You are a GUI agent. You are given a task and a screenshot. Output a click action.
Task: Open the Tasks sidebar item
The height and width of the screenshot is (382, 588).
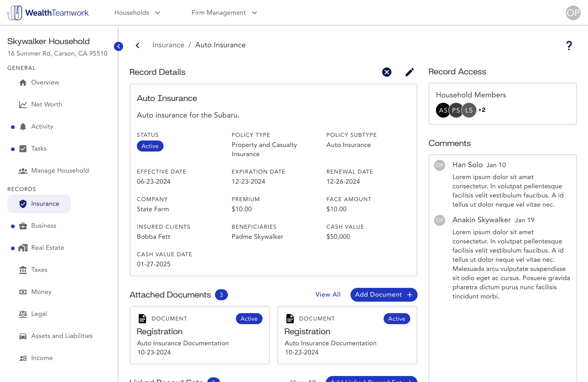tap(39, 149)
